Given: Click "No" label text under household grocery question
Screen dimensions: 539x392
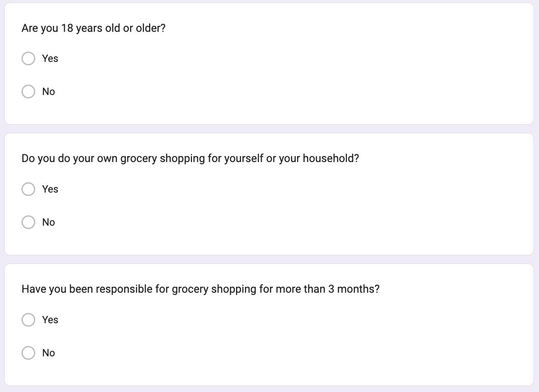Looking at the screenshot, I should pyautogui.click(x=49, y=222).
